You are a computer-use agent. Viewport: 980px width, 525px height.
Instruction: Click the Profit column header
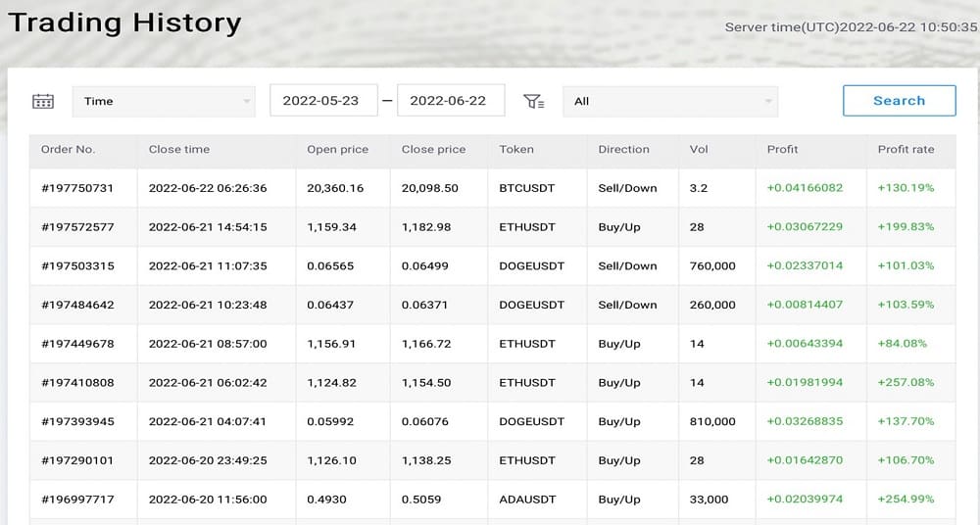pos(782,150)
